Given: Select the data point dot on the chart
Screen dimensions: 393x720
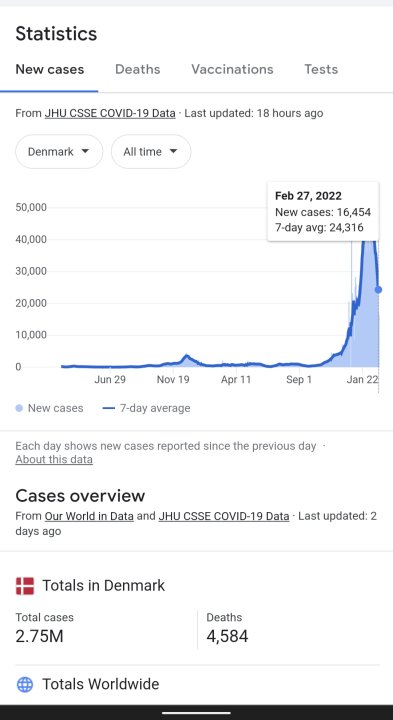Looking at the screenshot, I should pos(378,290).
